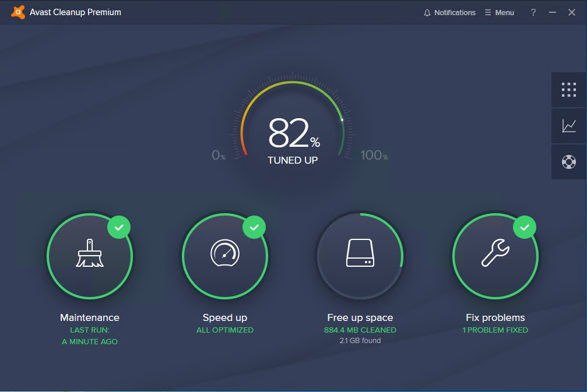Close the Avast Cleanup window
This screenshot has height=392, width=587.
[x=572, y=12]
